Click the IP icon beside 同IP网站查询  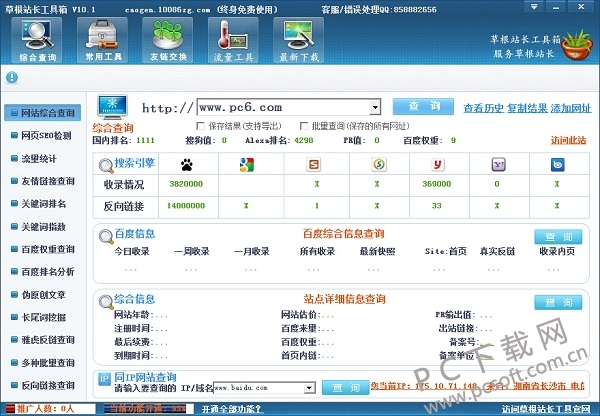tap(104, 379)
